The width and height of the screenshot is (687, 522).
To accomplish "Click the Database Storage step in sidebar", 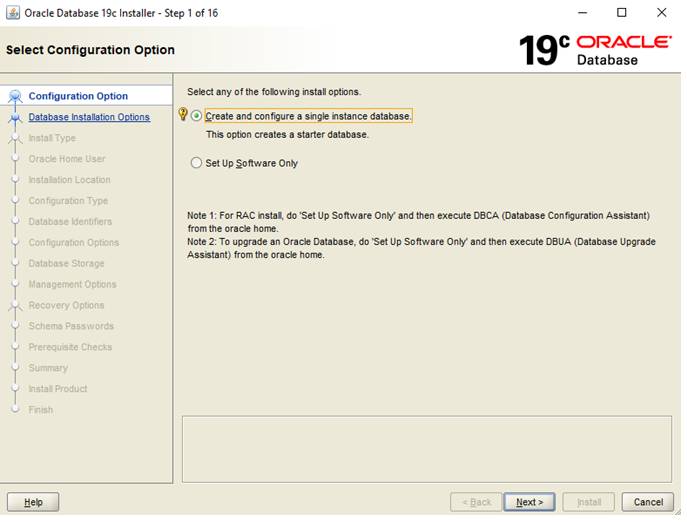I will tap(66, 264).
